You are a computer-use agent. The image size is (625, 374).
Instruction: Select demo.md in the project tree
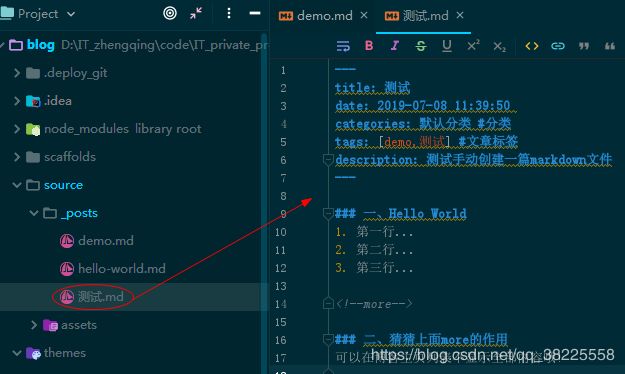pyautogui.click(x=106, y=241)
